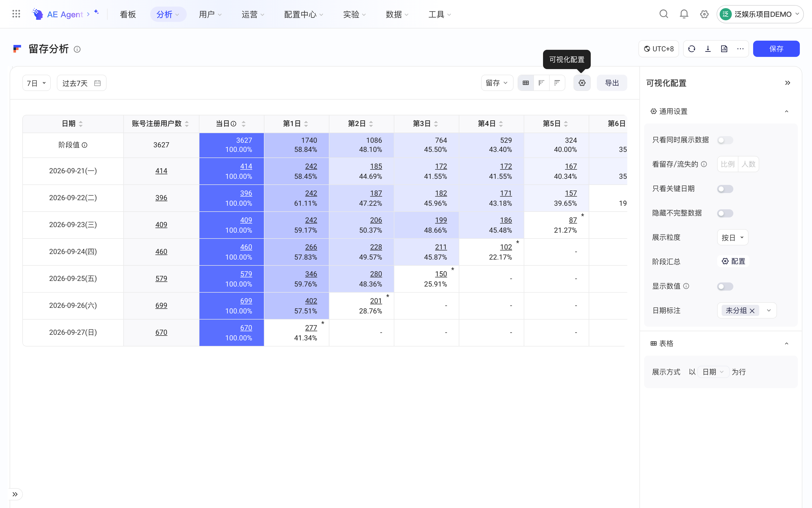Click the AE Agent logo icon
This screenshot has height=508, width=812.
click(38, 14)
